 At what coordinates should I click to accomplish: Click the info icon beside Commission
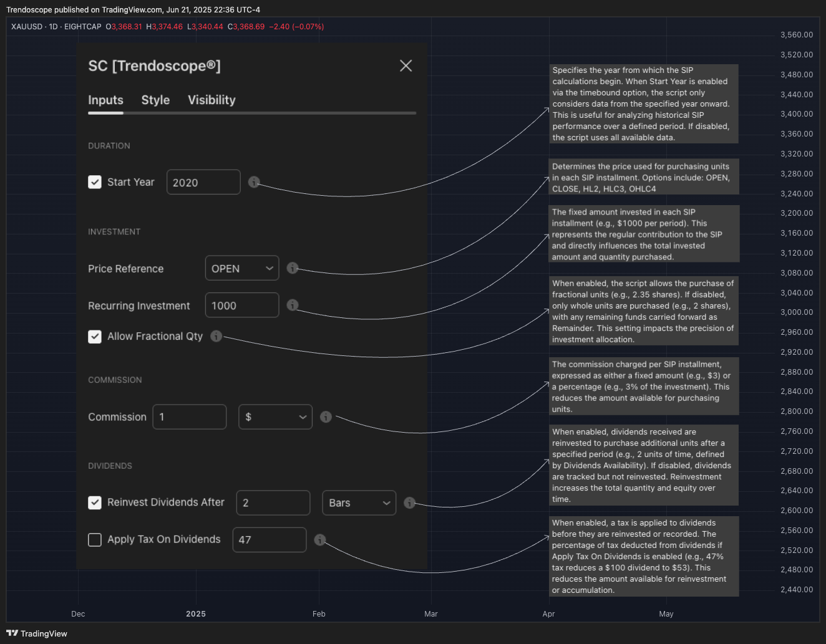tap(326, 416)
